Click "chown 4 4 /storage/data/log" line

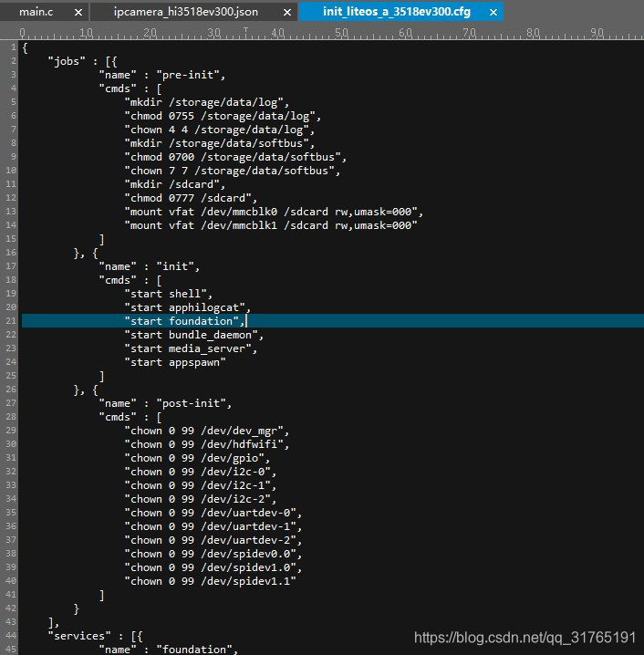tap(219, 130)
